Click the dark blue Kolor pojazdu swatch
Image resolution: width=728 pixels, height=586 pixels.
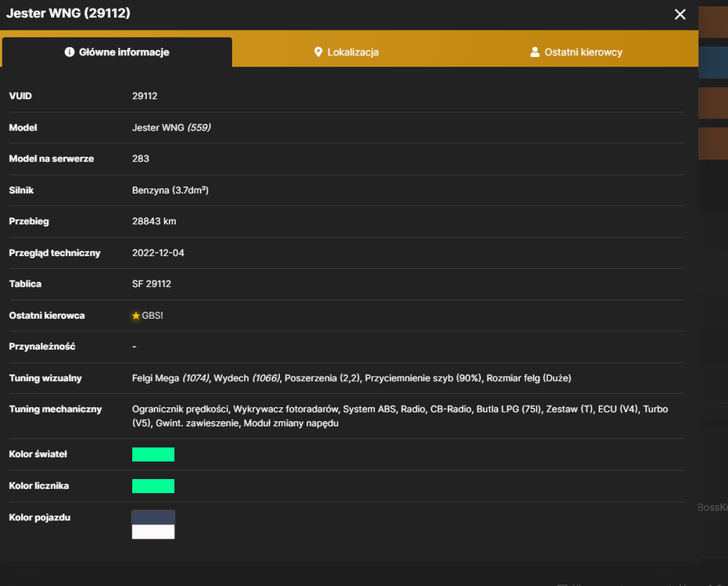153,517
